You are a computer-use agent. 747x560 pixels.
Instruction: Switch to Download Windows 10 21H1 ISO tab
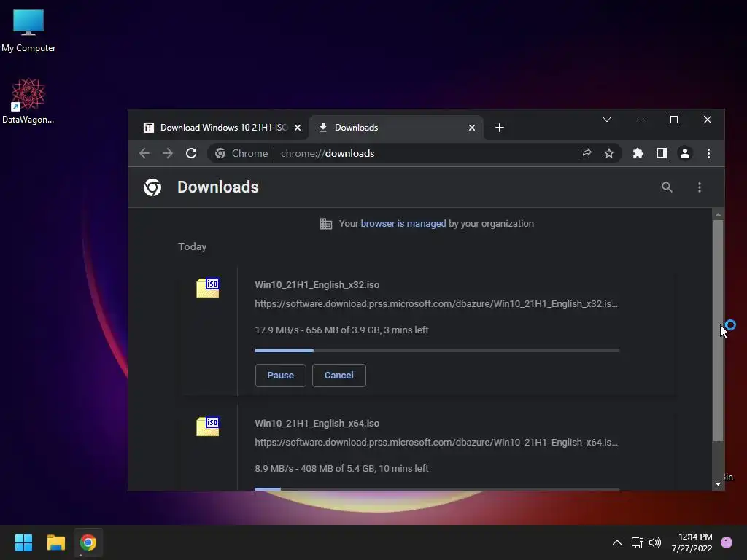pyautogui.click(x=223, y=128)
